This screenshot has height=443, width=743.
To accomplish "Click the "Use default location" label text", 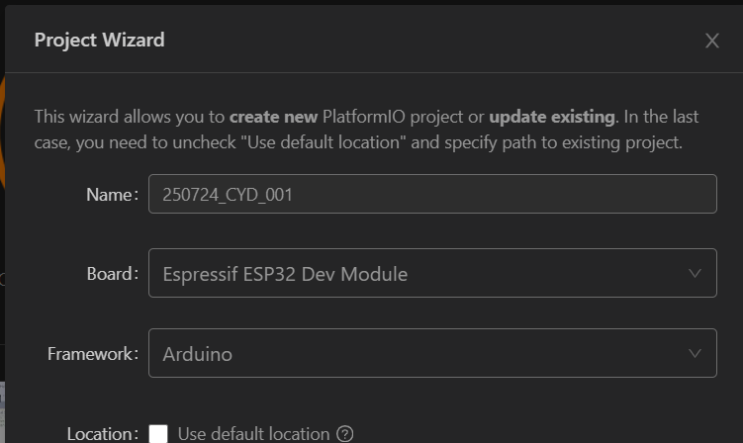I will coord(253,434).
